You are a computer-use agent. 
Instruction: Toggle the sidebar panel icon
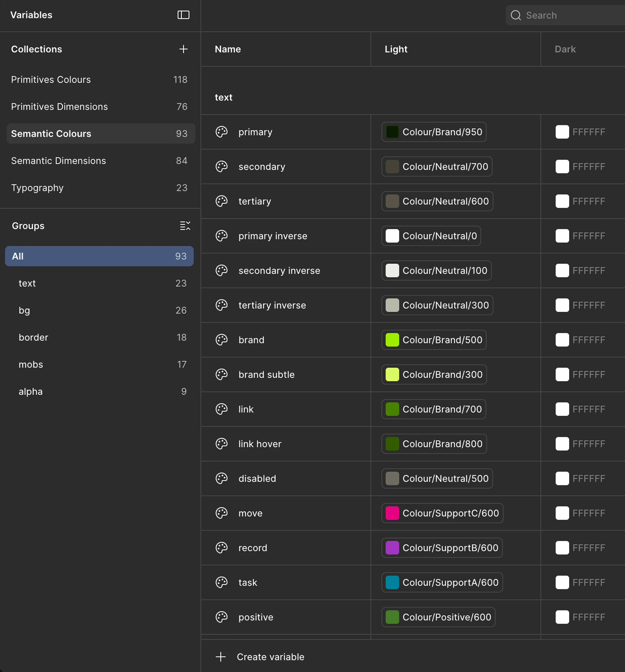coord(183,15)
